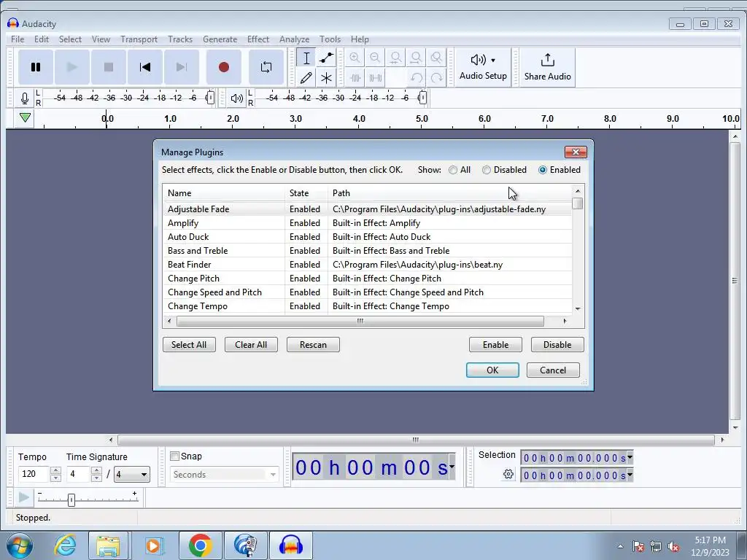Click the Zoom In magnifier icon
The width and height of the screenshot is (747, 560).
click(x=355, y=58)
